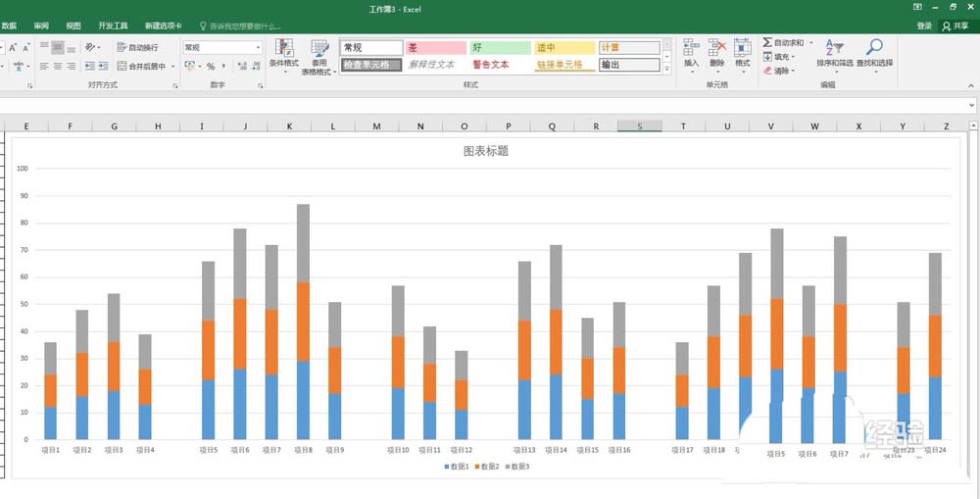The image size is (980, 499).
Task: Open alignment settings dialog launcher
Action: click(x=175, y=85)
